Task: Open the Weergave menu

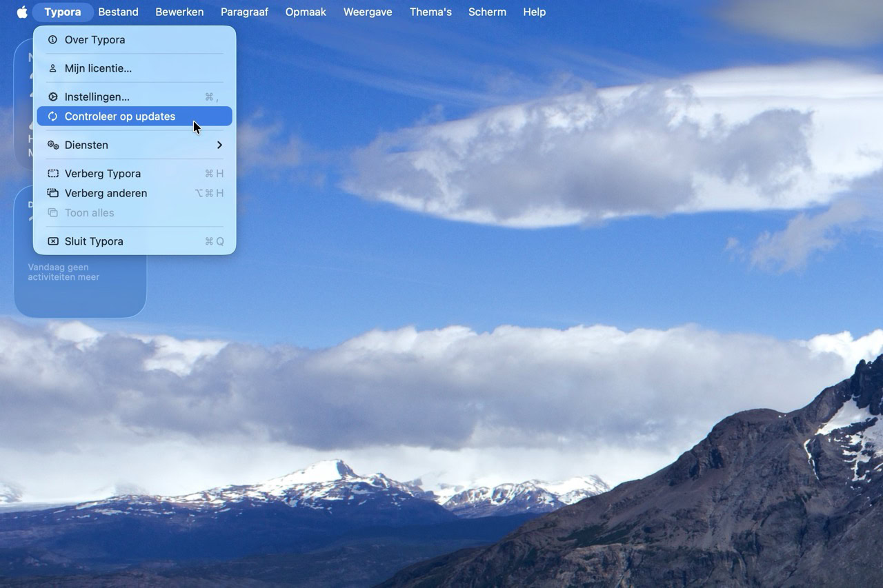Action: (x=368, y=12)
